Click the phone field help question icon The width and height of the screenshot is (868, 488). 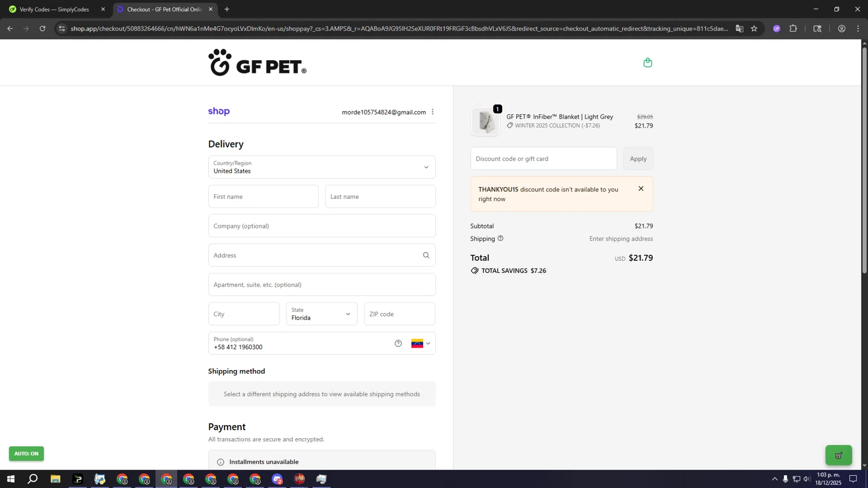click(x=398, y=343)
